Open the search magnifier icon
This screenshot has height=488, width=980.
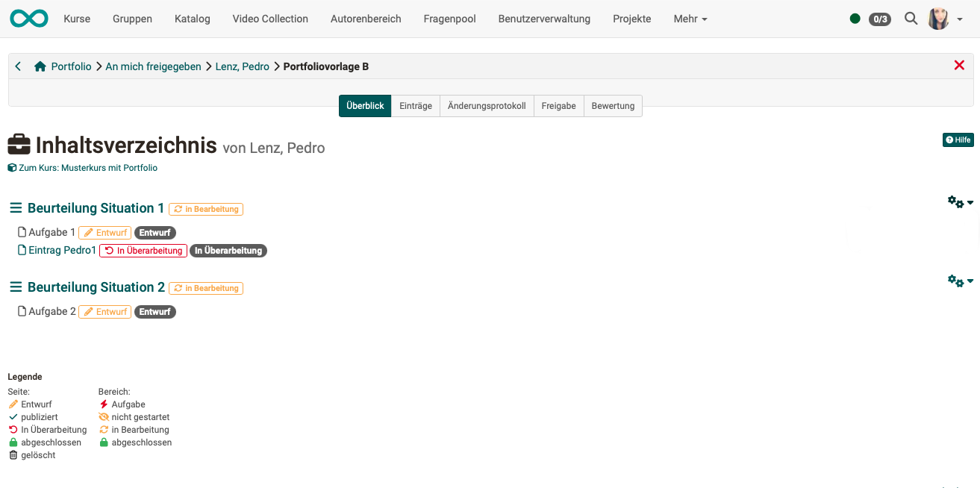point(911,19)
